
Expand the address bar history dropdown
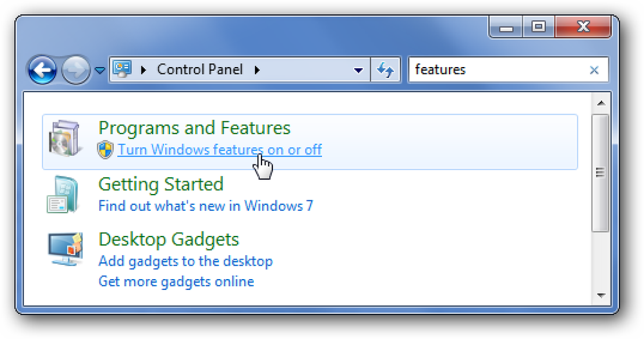coord(359,70)
